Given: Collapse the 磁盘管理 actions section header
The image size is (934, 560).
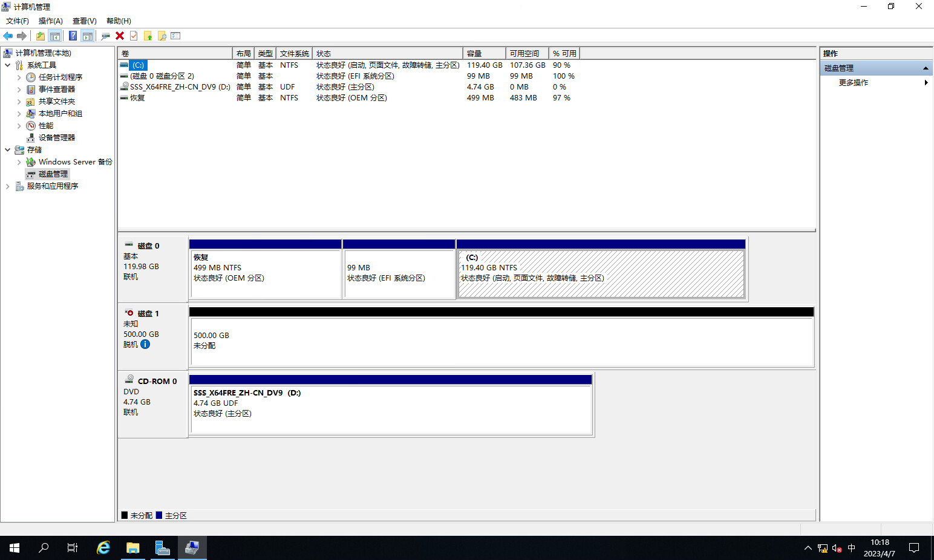Looking at the screenshot, I should pyautogui.click(x=925, y=68).
